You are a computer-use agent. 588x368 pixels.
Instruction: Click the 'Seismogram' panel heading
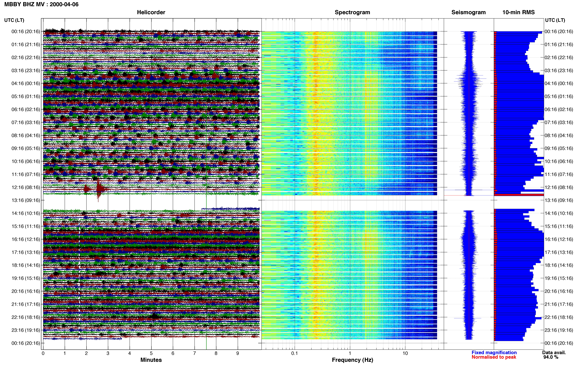click(468, 12)
